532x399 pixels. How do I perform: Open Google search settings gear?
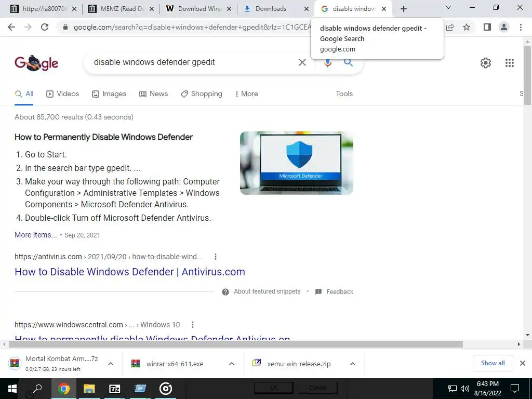[486, 63]
